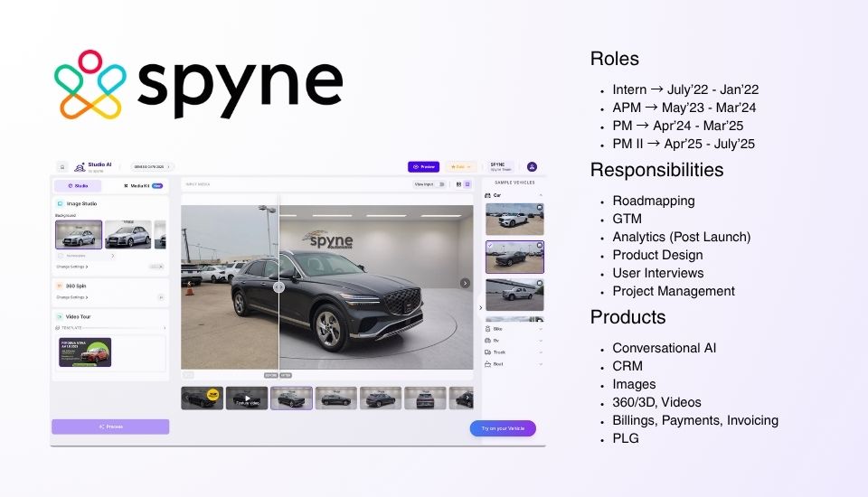Click the Image Studio section icon

[60, 204]
